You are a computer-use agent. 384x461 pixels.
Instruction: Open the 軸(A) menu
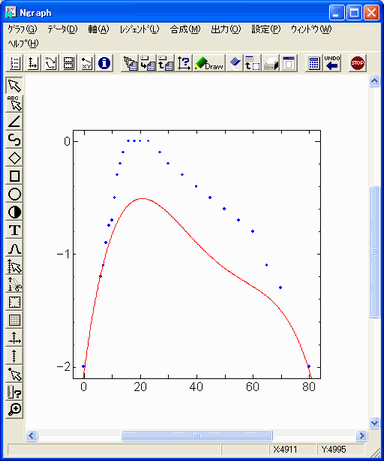pos(99,29)
